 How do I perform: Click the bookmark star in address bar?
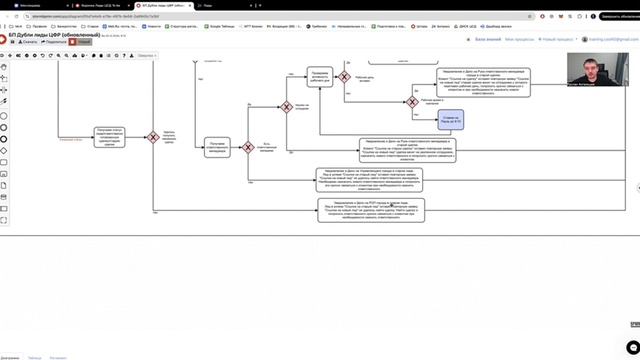click(530, 16)
